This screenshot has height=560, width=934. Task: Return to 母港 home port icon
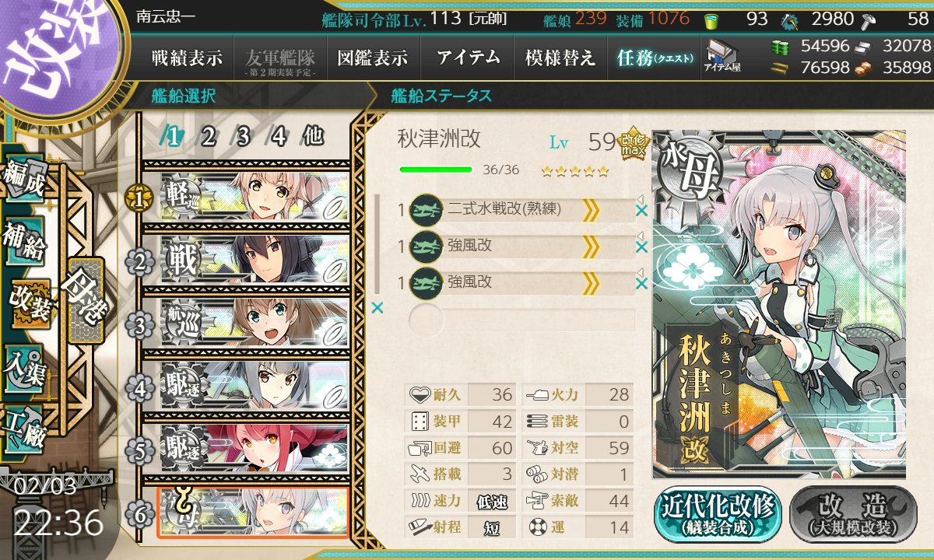tap(83, 299)
